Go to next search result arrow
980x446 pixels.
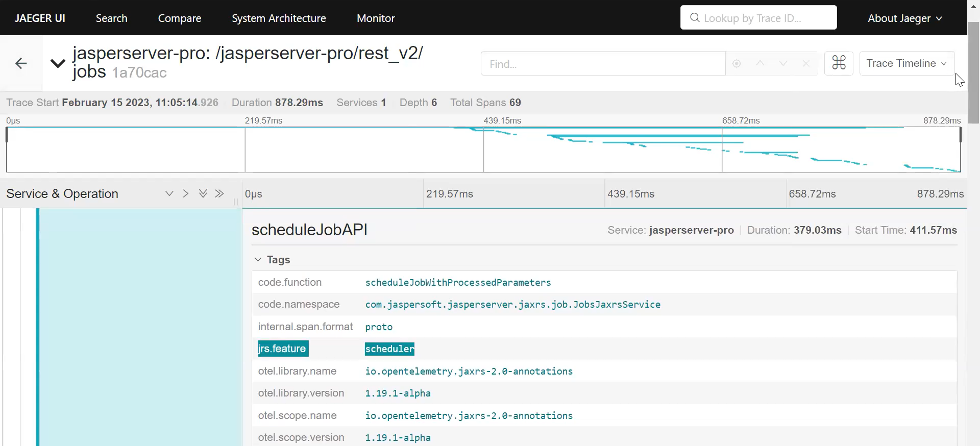point(783,64)
